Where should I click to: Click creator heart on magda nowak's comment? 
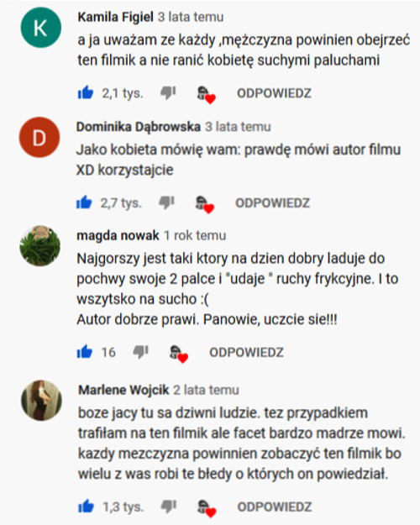coord(179,354)
